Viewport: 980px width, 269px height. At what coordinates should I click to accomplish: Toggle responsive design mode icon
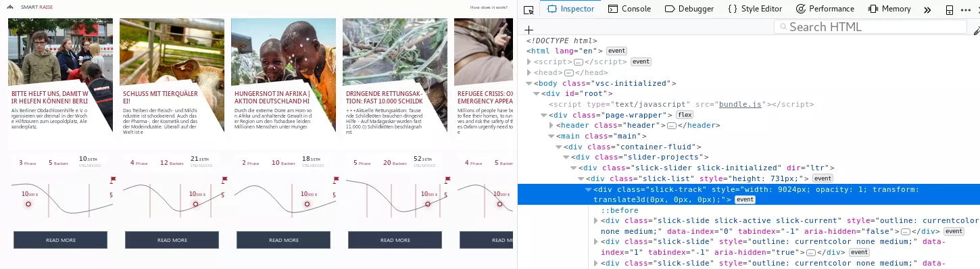(x=950, y=9)
